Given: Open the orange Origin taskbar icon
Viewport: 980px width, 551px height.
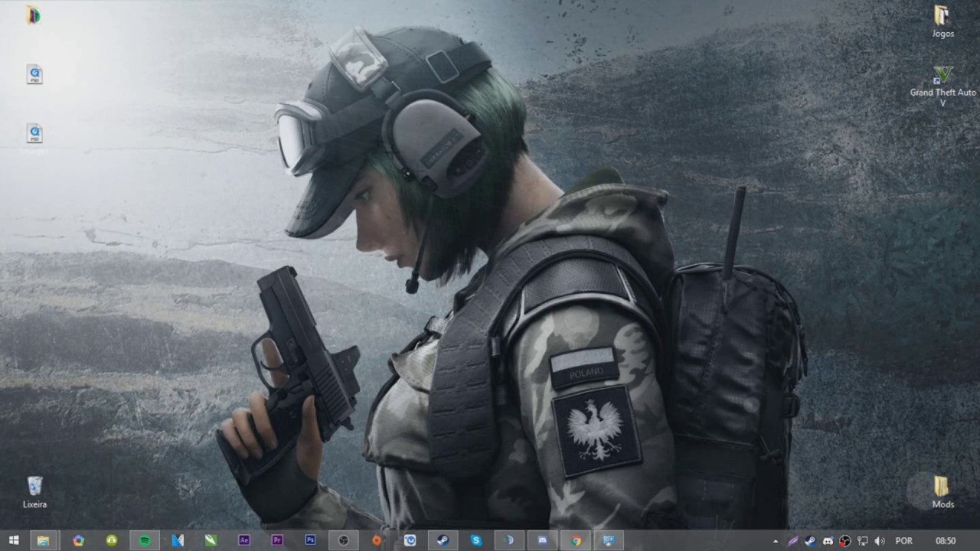Looking at the screenshot, I should (377, 540).
